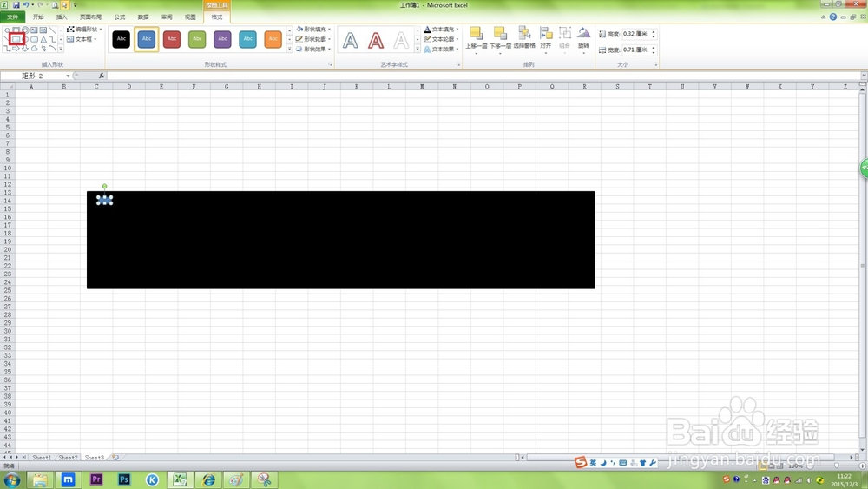Screen dimensions: 868x489
Task: Expand the shape styles gallery
Action: (290, 49)
